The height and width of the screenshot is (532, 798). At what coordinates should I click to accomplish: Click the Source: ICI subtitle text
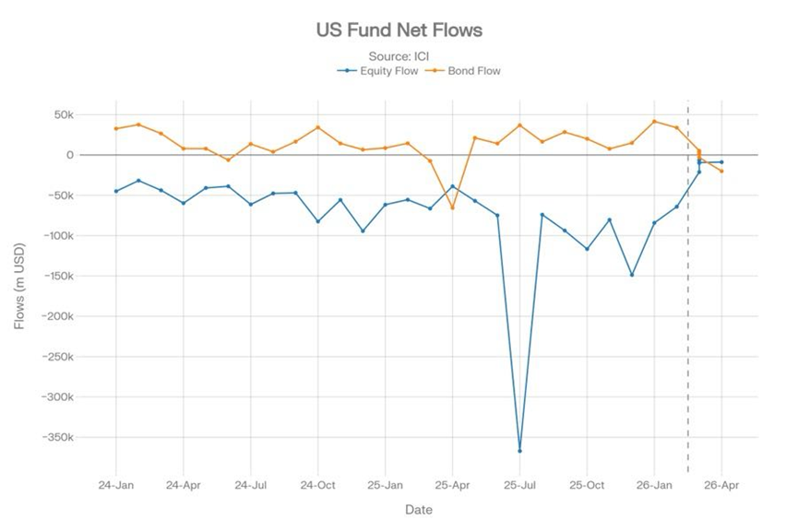[399, 56]
